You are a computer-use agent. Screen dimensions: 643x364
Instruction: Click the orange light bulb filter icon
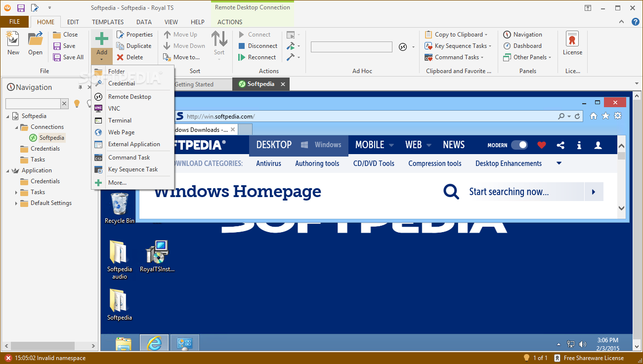coord(77,103)
